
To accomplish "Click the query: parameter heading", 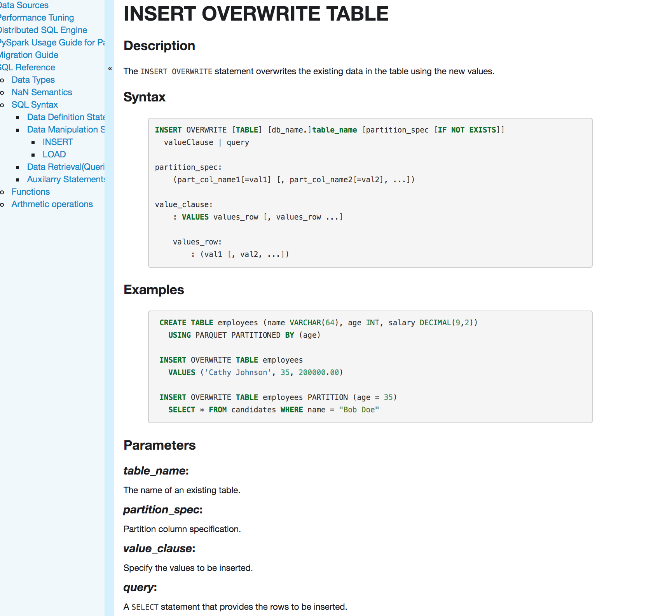I will tap(140, 587).
